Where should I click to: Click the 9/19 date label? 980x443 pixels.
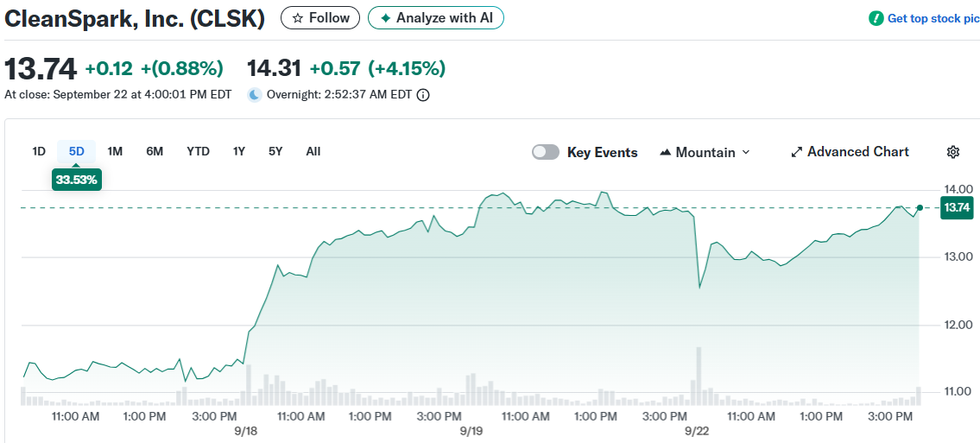[471, 431]
